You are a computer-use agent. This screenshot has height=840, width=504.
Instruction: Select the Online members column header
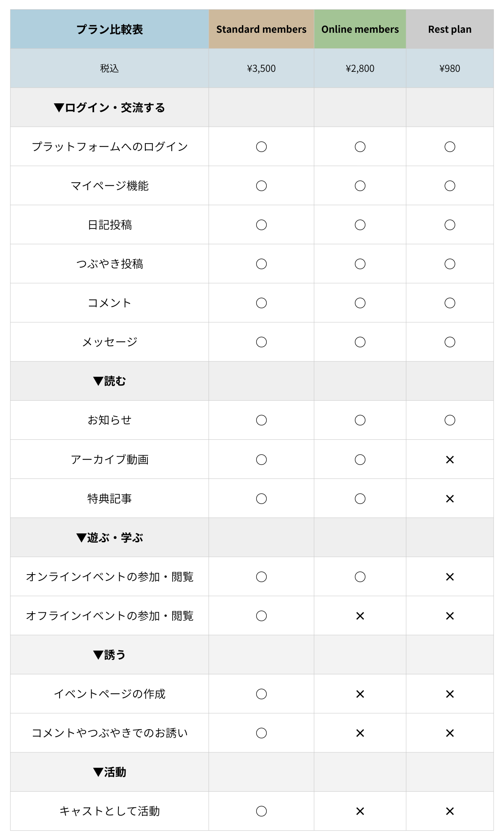(360, 29)
